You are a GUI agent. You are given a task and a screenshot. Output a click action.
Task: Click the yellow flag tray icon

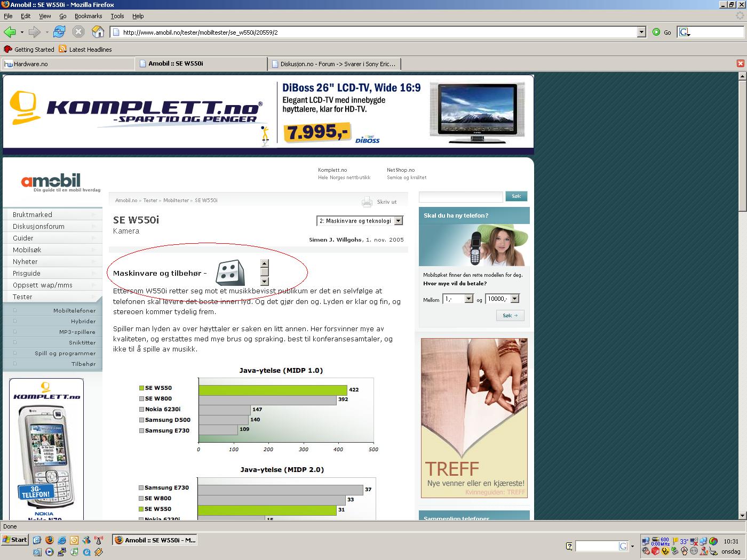pos(675,541)
